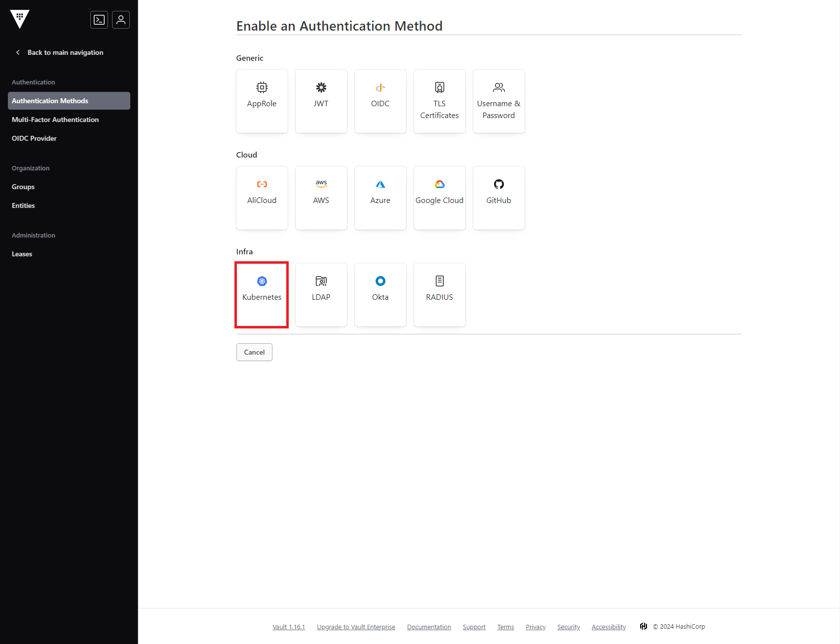This screenshot has width=840, height=644.
Task: Pick the TLS Certificates method card
Action: click(x=440, y=101)
